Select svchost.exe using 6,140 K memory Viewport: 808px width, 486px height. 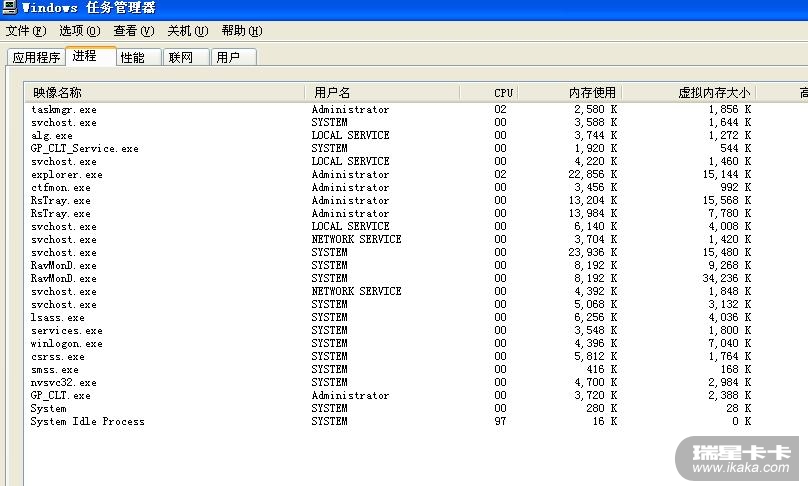63,226
